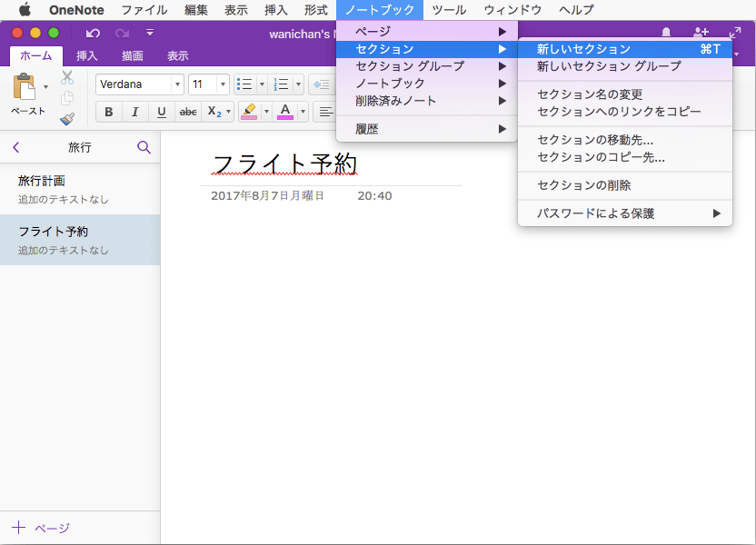
Task: Choose 新しいセクション グループ
Action: (x=625, y=66)
